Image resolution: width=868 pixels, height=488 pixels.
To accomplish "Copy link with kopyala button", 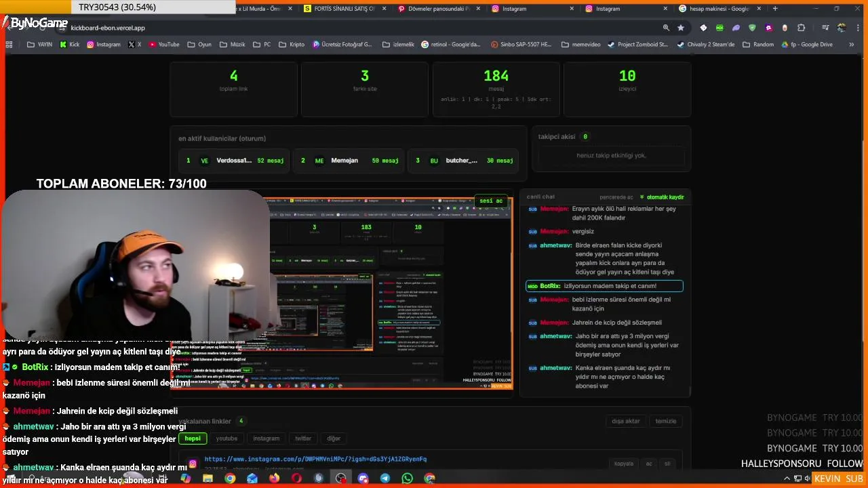I will pyautogui.click(x=624, y=464).
